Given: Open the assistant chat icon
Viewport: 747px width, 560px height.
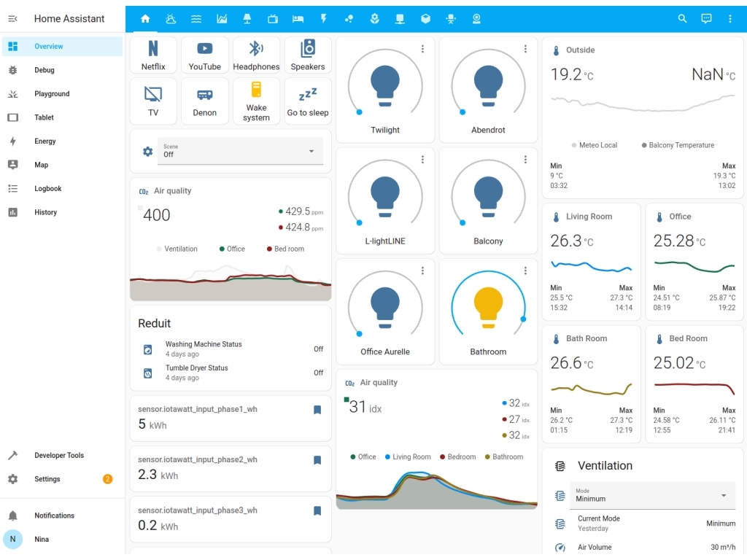Looking at the screenshot, I should pyautogui.click(x=706, y=19).
